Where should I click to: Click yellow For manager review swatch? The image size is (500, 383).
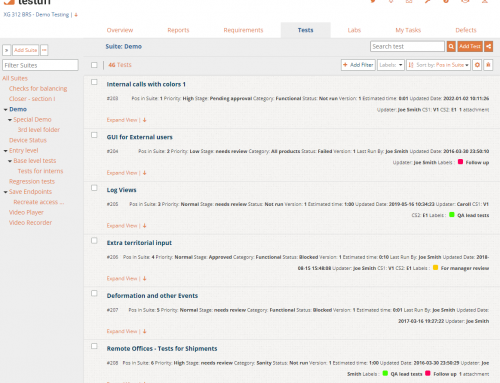click(x=435, y=267)
